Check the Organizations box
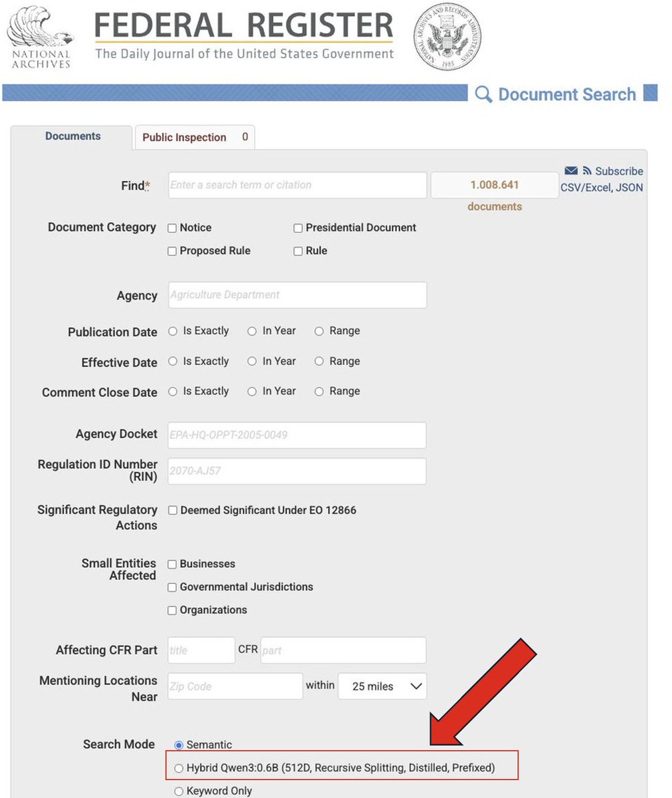 (172, 610)
